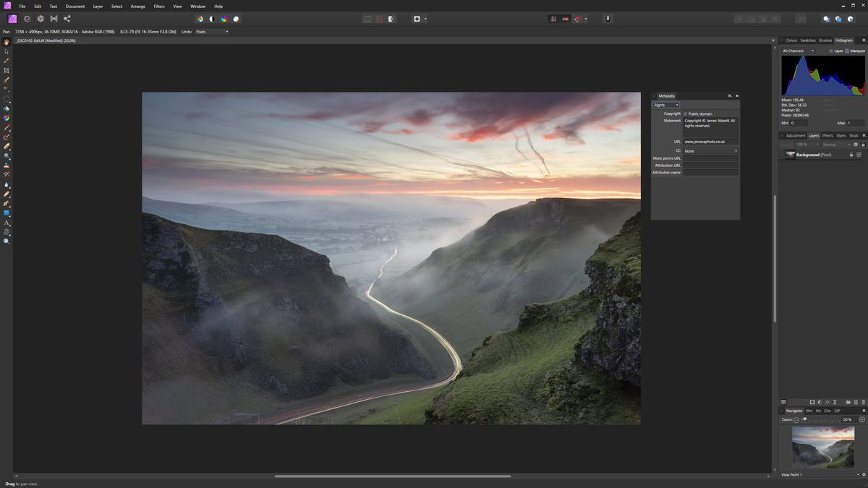Select the Selection Brush tool

pos(7,80)
